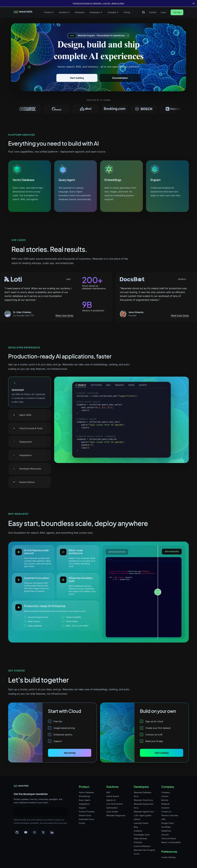Click the Engram card cube icon
Viewport: 197px width, 868px height.
[155, 169]
